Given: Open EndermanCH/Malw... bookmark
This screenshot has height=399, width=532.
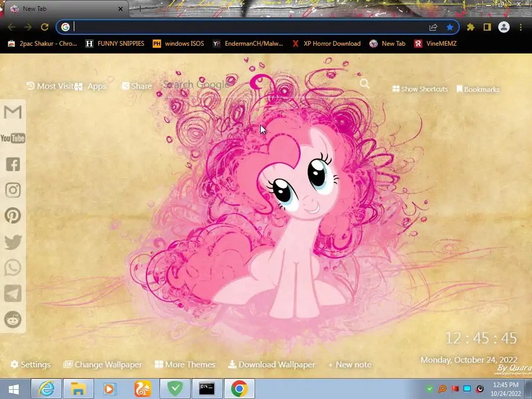Looking at the screenshot, I should [x=248, y=44].
